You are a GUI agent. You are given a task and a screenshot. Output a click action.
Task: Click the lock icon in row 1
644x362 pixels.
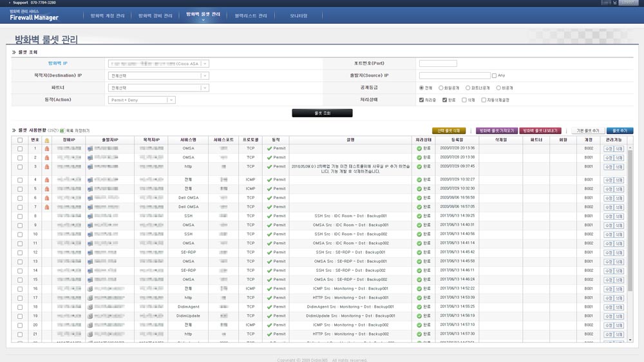(x=47, y=149)
